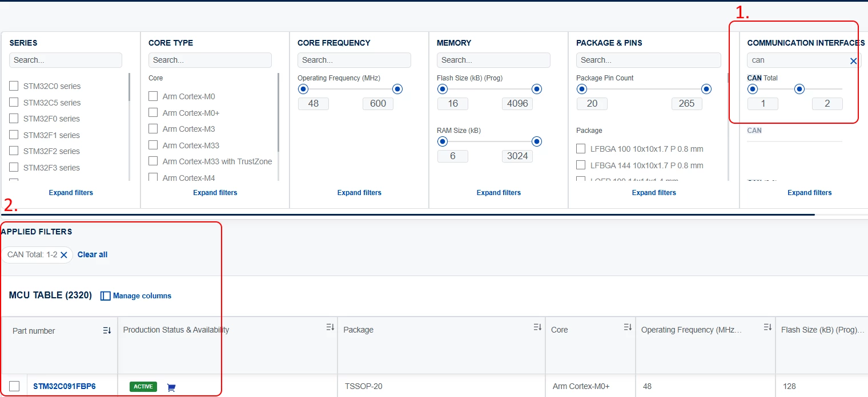Select the Arm Cortex-M33 checkbox
This screenshot has width=868, height=397.
[x=153, y=145]
